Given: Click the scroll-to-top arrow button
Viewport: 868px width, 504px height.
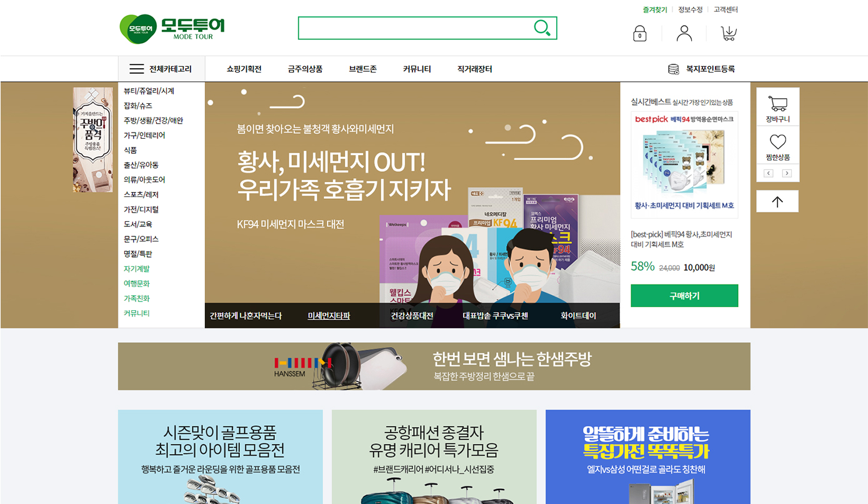Looking at the screenshot, I should 777,201.
